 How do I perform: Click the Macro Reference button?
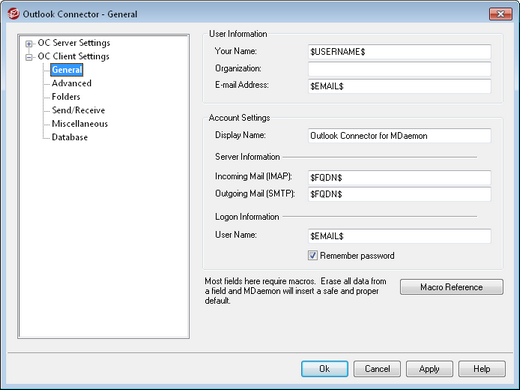click(x=452, y=287)
